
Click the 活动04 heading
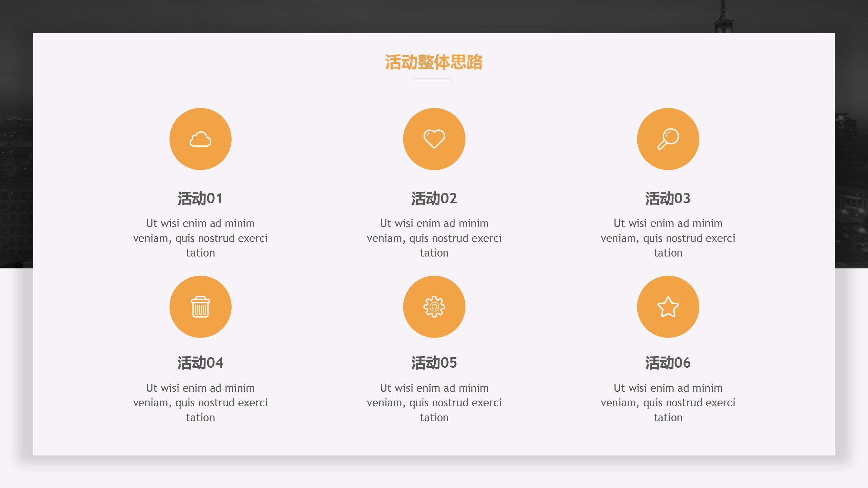click(200, 363)
